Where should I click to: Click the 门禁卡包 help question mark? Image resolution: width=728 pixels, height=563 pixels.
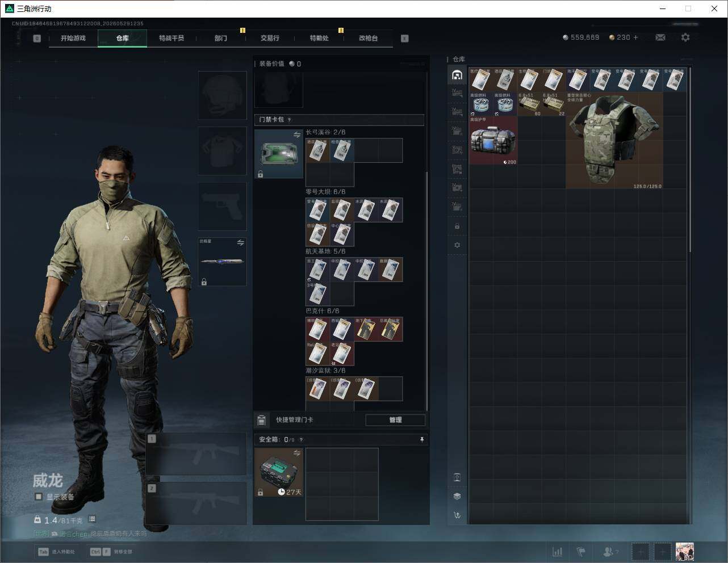(290, 120)
